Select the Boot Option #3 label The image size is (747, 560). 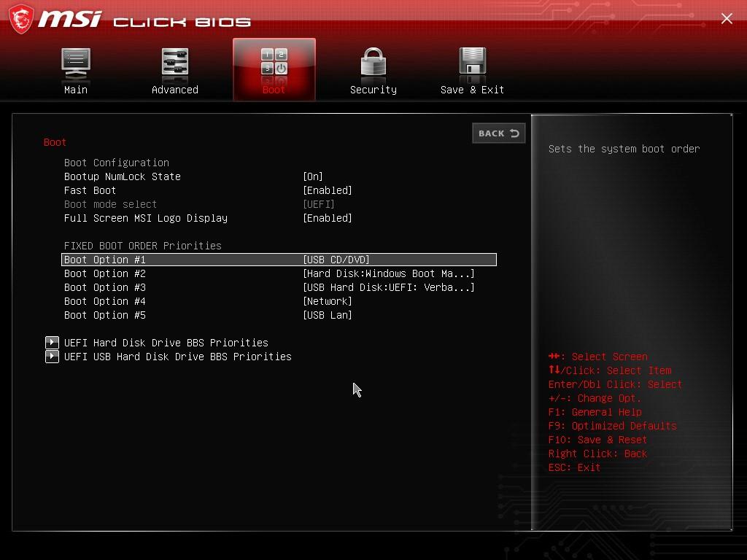[x=105, y=287]
